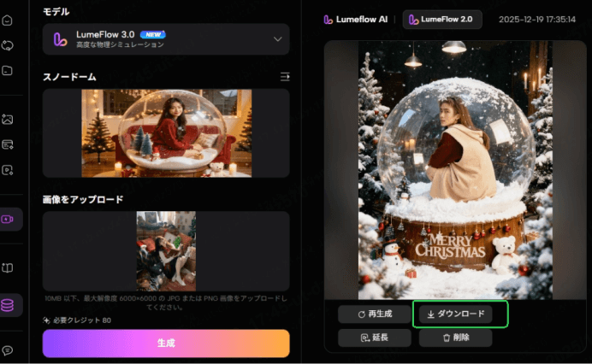Open the generated snow globe result preview
Image resolution: width=592 pixels, height=364 pixels.
(x=455, y=170)
